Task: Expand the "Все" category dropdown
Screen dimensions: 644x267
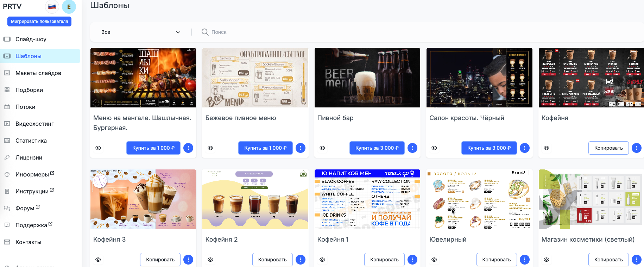Action: (141, 32)
